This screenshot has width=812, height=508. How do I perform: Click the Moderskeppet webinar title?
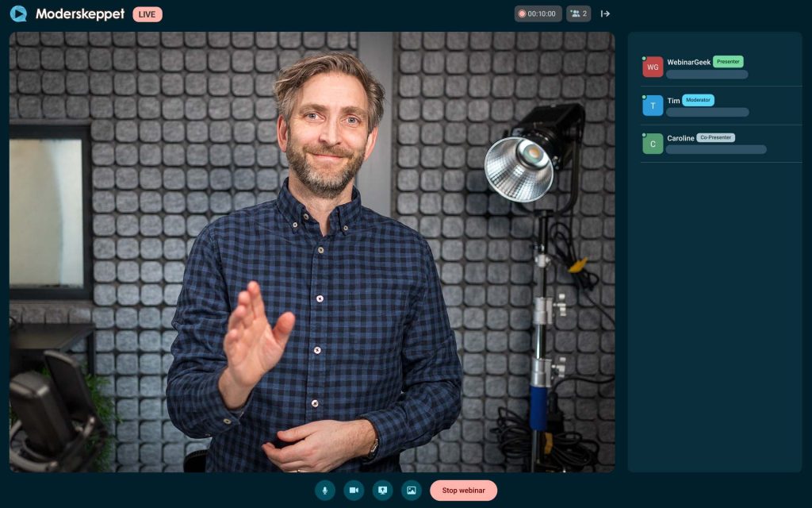[80, 14]
